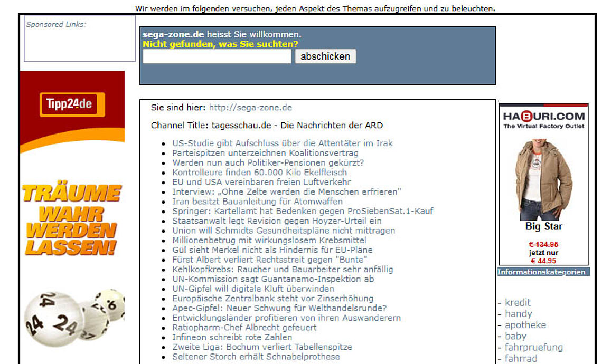Open 'Iran besitzt Bauanleitung für Atomwaffen'

257,201
